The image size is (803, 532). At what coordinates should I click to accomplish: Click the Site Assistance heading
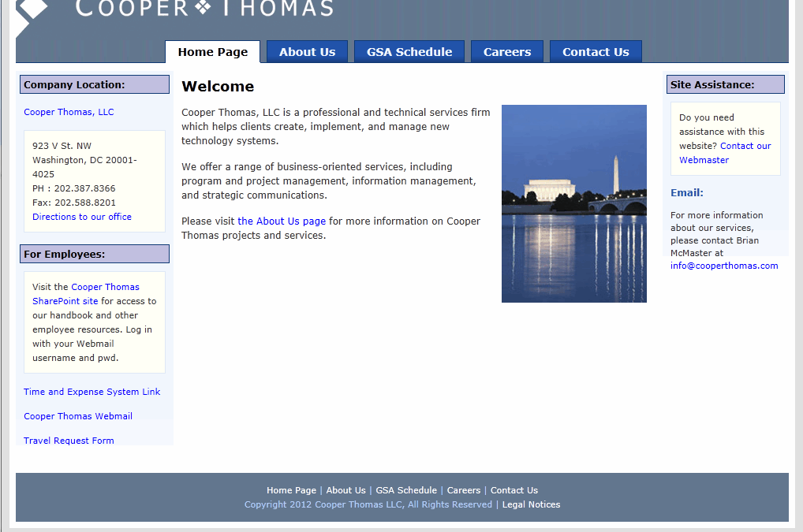coord(725,84)
